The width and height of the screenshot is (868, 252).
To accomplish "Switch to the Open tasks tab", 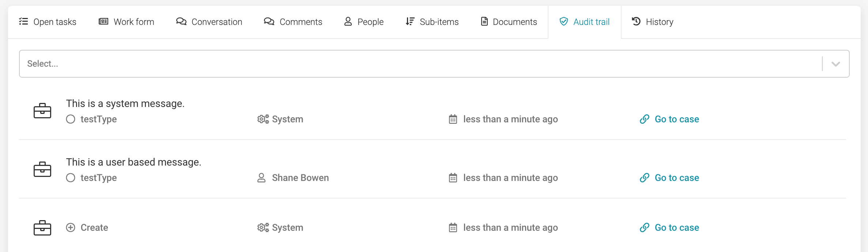I will click(x=48, y=22).
